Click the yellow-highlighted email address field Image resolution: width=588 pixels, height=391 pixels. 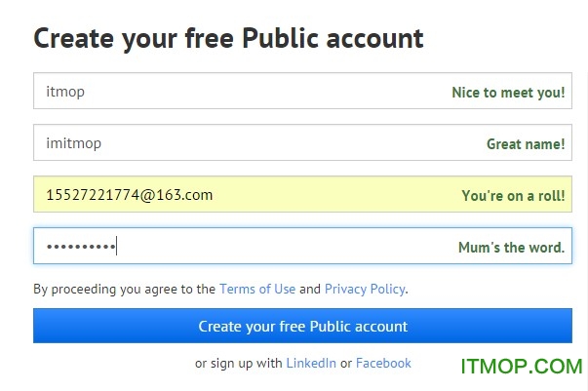tap(234, 195)
